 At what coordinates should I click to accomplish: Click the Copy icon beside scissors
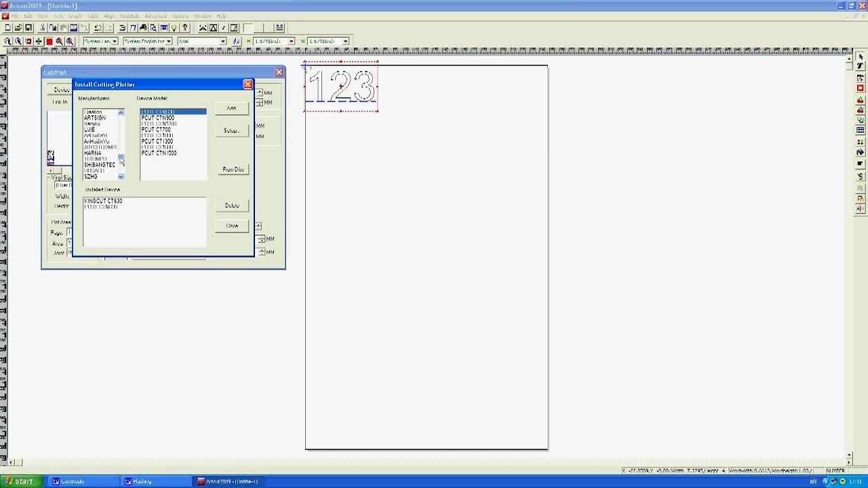pyautogui.click(x=53, y=28)
